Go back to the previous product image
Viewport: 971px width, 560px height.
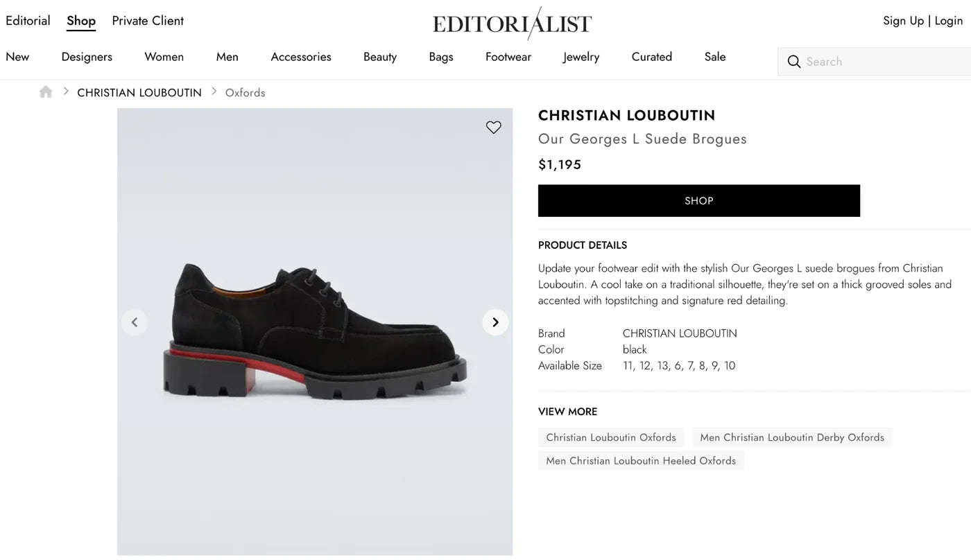(x=135, y=322)
